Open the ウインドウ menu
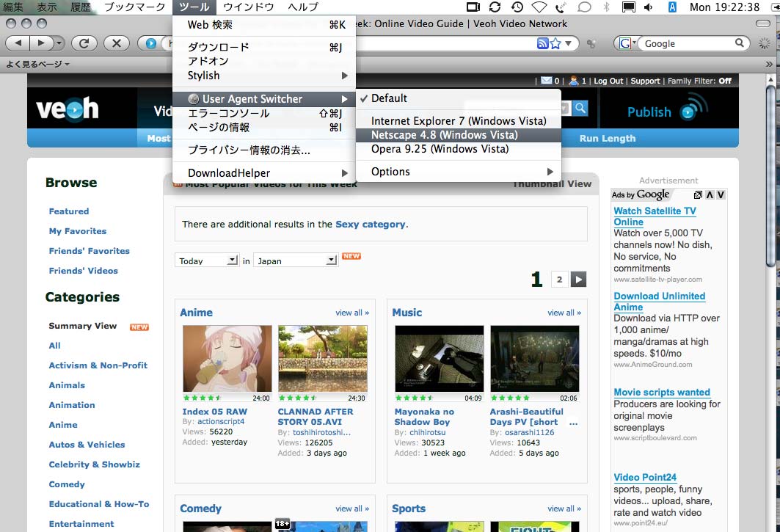The image size is (780, 532). coord(248,7)
